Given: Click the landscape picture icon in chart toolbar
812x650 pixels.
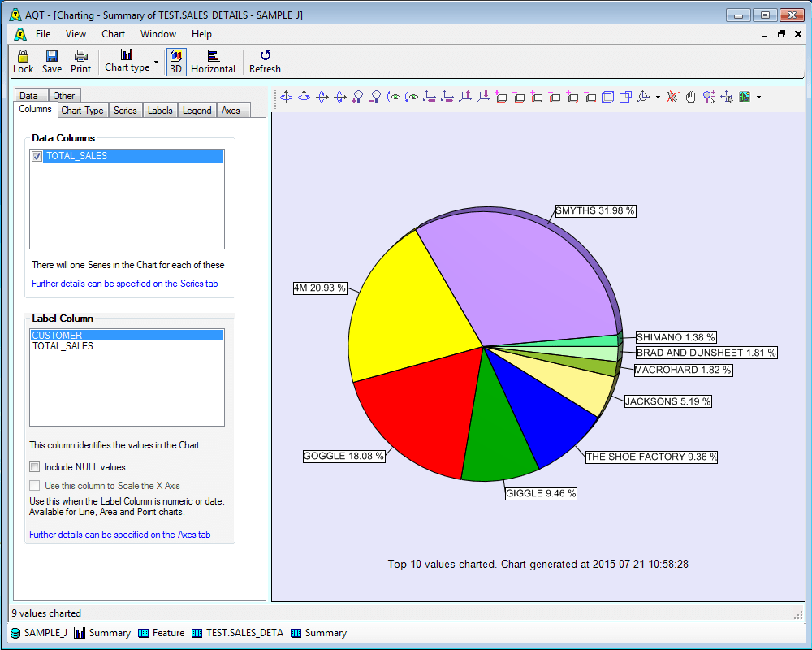Looking at the screenshot, I should pyautogui.click(x=745, y=97).
